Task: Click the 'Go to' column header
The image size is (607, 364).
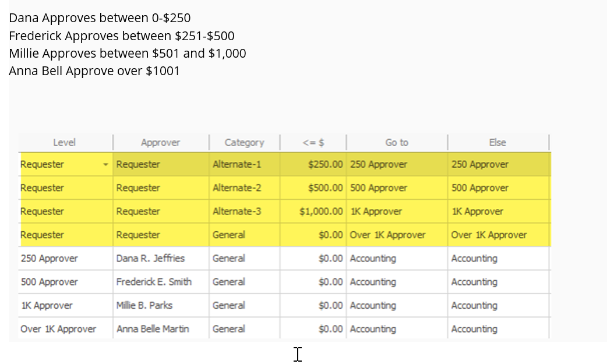Action: 396,143
